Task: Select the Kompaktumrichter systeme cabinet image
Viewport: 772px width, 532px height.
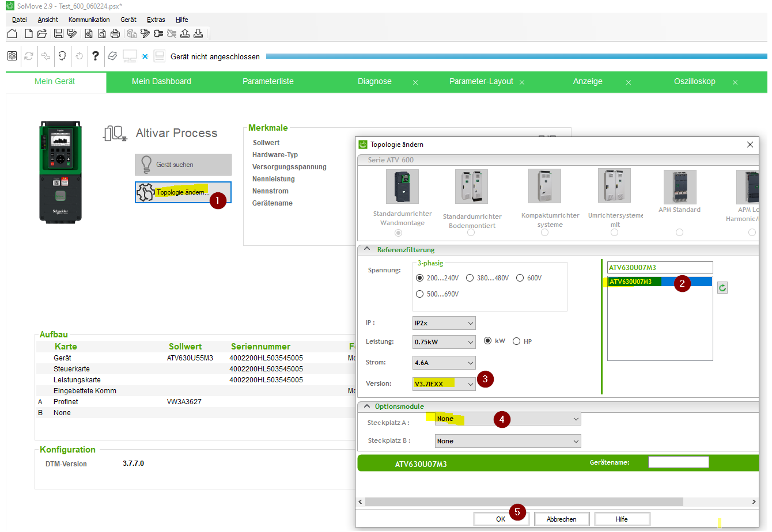Action: tap(544, 186)
